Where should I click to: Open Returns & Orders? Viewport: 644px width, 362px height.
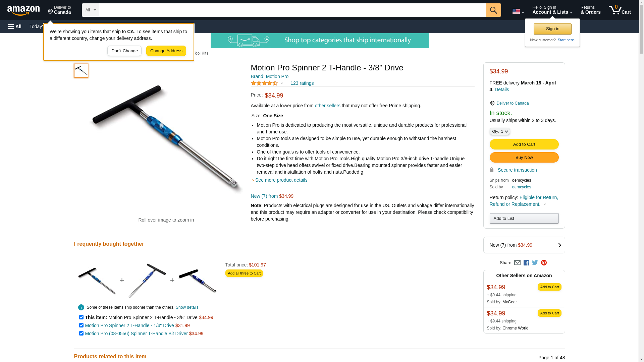tap(590, 10)
